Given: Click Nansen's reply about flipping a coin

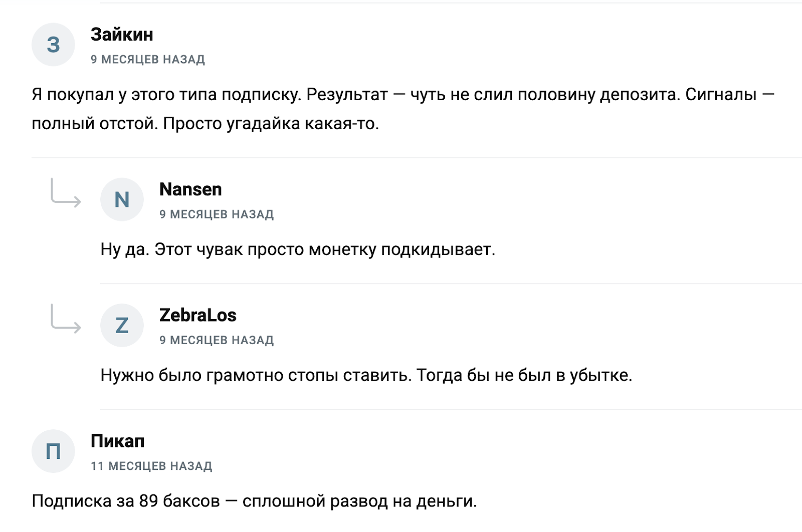Looking at the screenshot, I should click(298, 249).
